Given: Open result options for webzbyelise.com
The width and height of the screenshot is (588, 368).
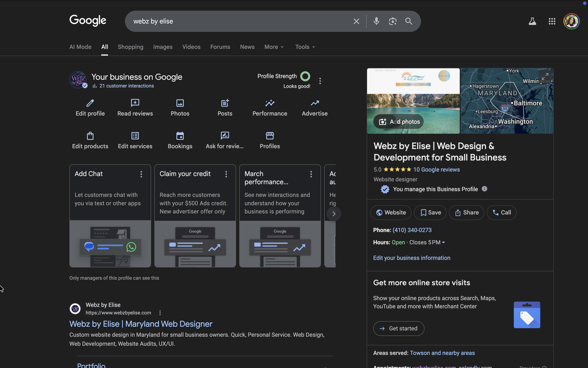Looking at the screenshot, I should (160, 313).
